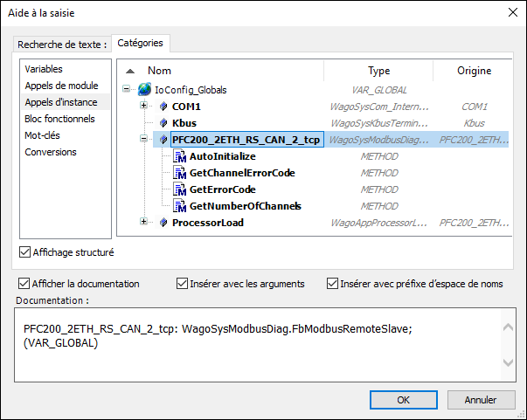Expand the COM1 tree node
This screenshot has width=527, height=420.
[x=143, y=106]
